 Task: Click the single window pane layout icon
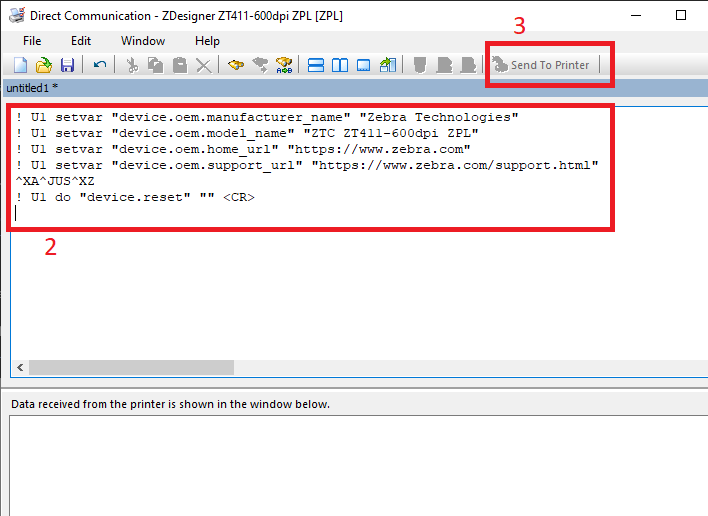click(363, 65)
